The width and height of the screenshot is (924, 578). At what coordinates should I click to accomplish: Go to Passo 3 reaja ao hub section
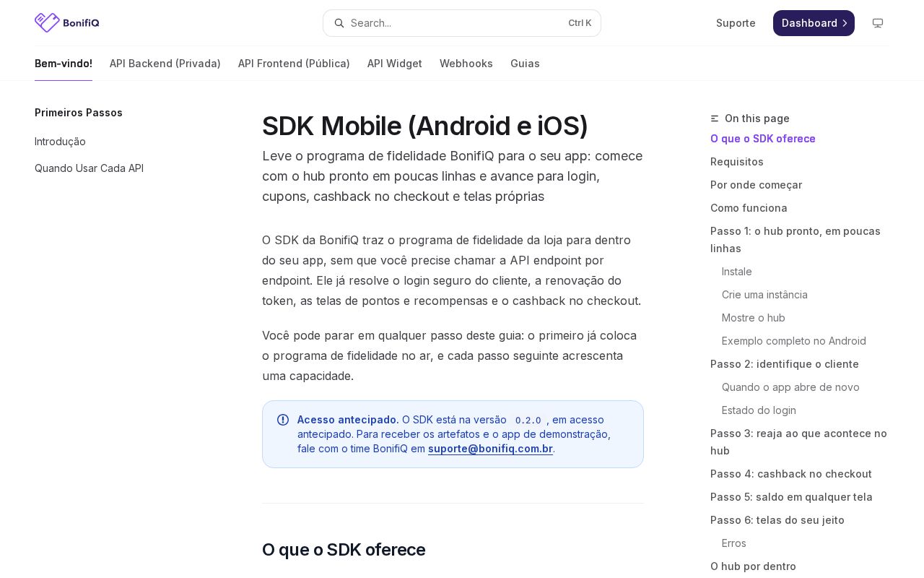pyautogui.click(x=798, y=442)
